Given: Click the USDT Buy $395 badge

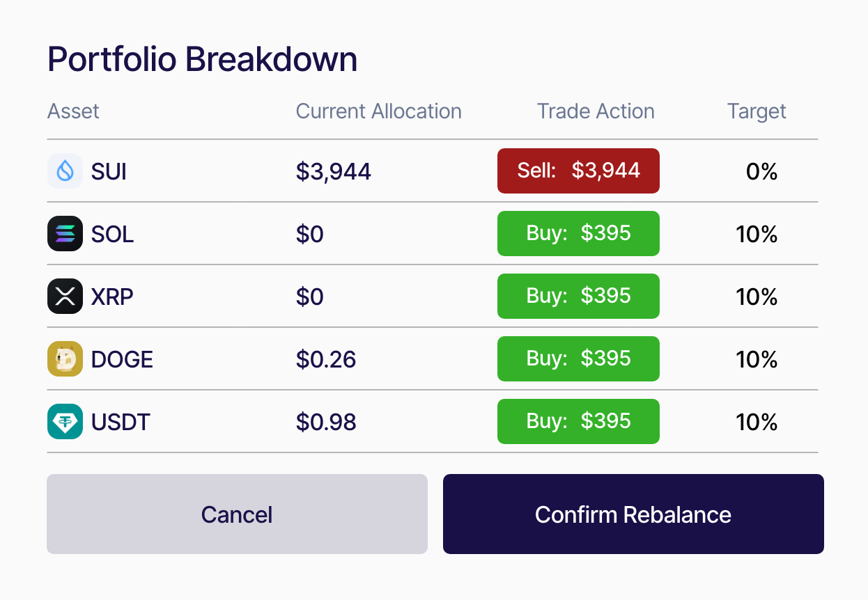Looking at the screenshot, I should (578, 421).
